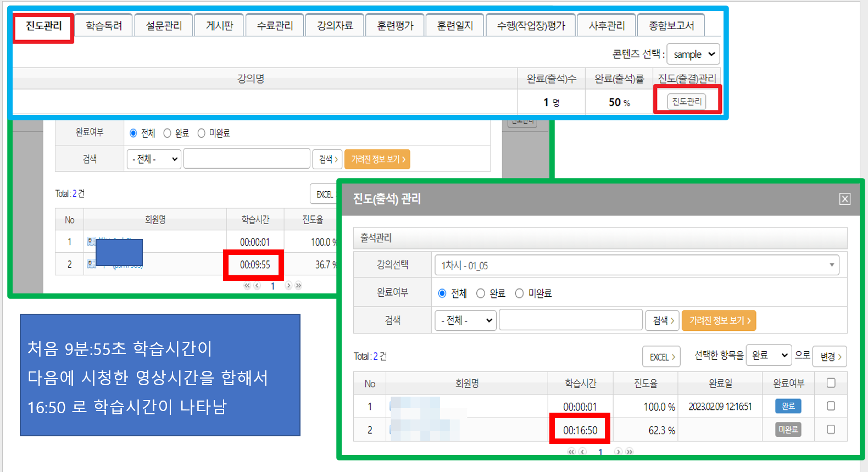Click the EXCEL export button in dialog
Screen dimensions: 868x472
click(x=661, y=357)
